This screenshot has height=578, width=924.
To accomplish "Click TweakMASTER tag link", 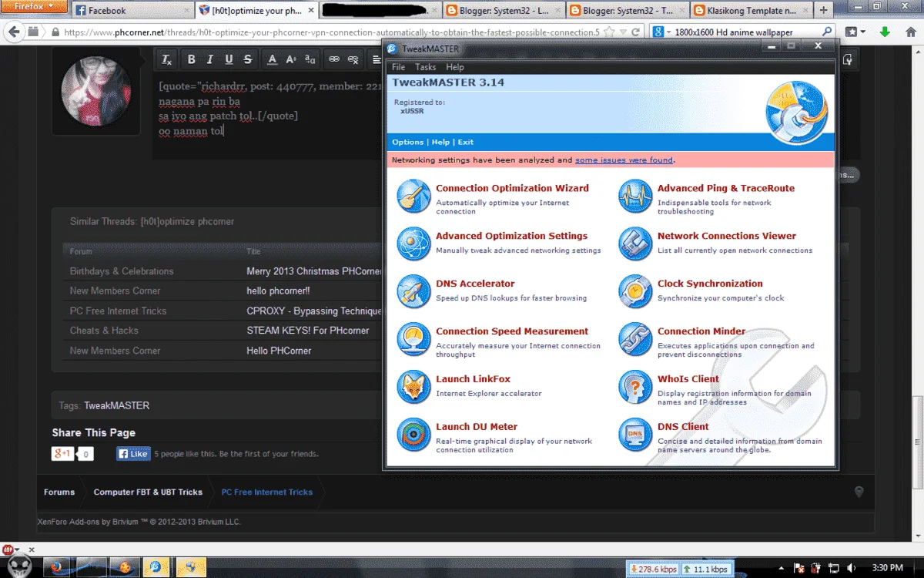I will pyautogui.click(x=117, y=405).
